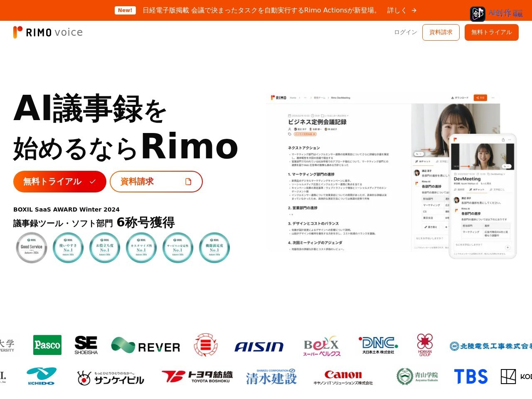Click the Canon ITソリューションズ logo
This screenshot has width=532, height=399.
pos(343,377)
